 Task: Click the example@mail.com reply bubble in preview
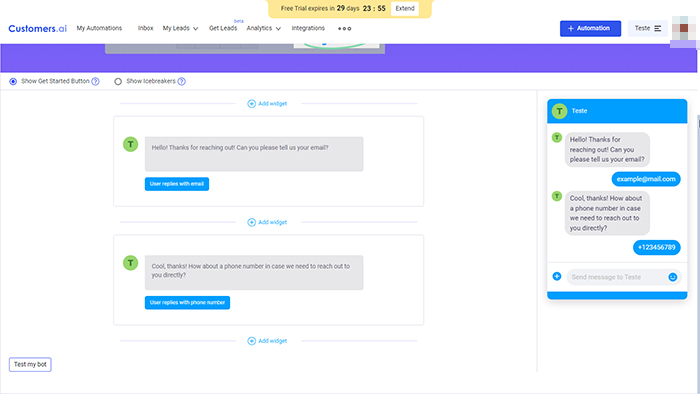646,179
